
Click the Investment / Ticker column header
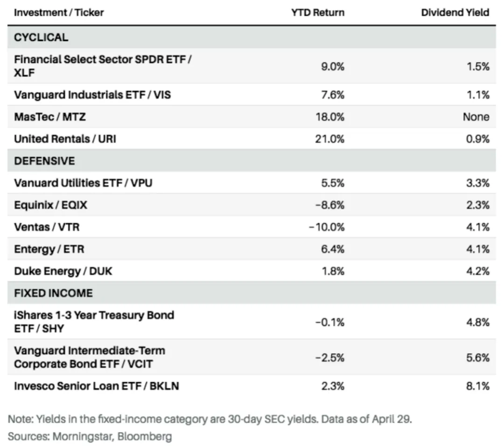click(x=59, y=13)
